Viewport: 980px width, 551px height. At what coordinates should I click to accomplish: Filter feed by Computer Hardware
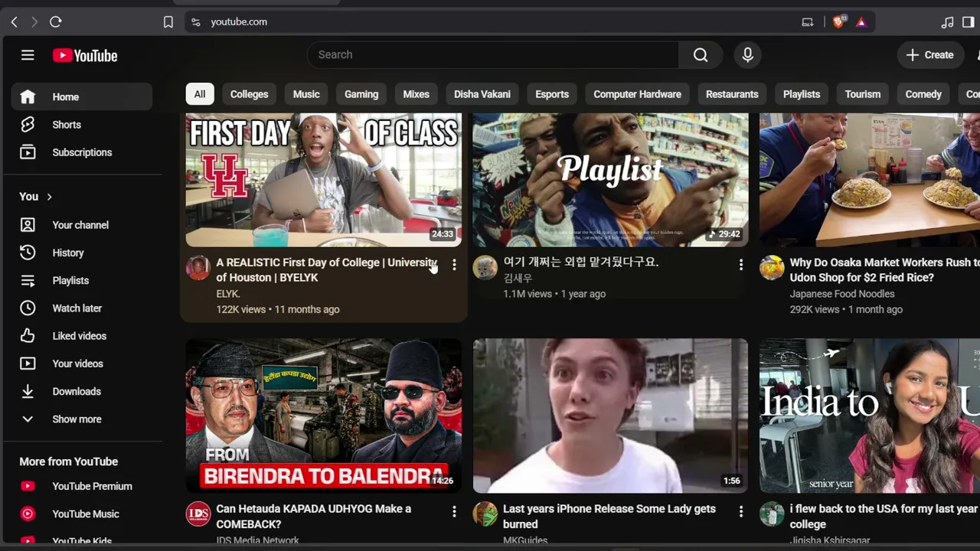637,94
